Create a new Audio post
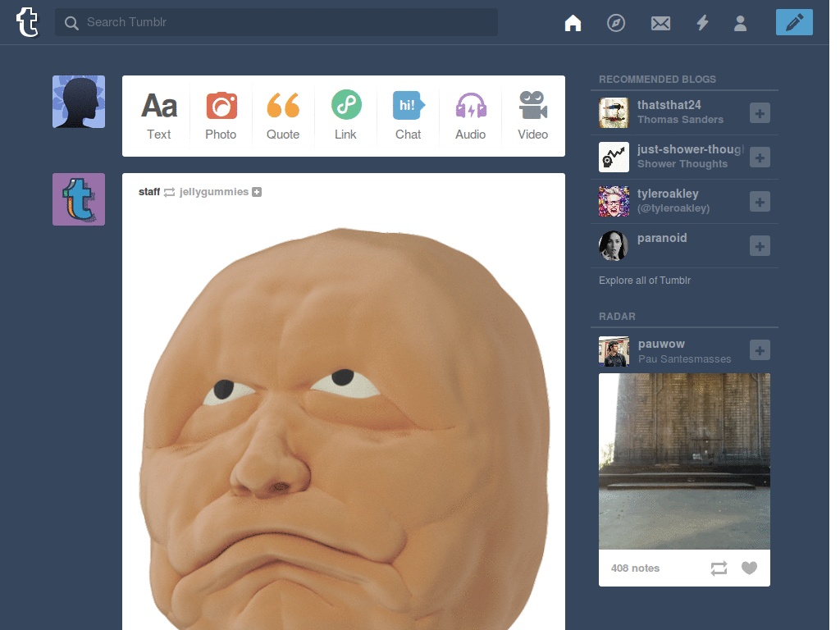Image resolution: width=840 pixels, height=630 pixels. click(x=470, y=116)
